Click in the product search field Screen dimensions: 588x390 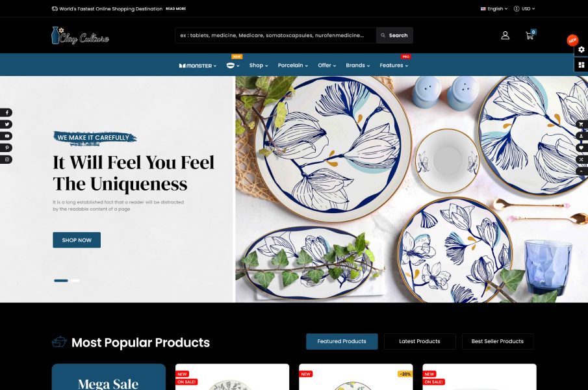(x=275, y=35)
